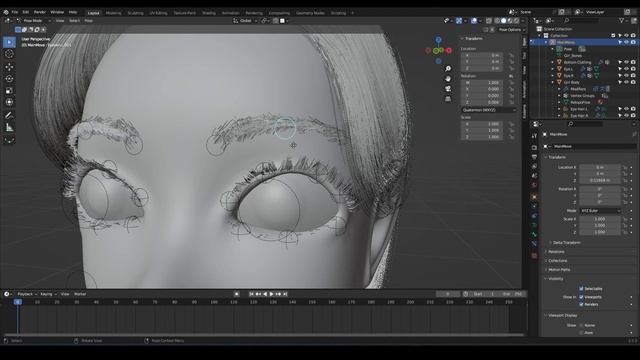640x360 pixels.
Task: Open the Global orientation dropdown
Action: 245,20
